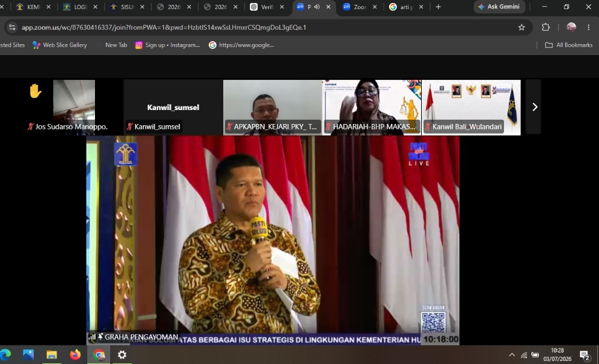Open Microsoft Edge from taskbar
599x364 pixels.
(x=5, y=355)
